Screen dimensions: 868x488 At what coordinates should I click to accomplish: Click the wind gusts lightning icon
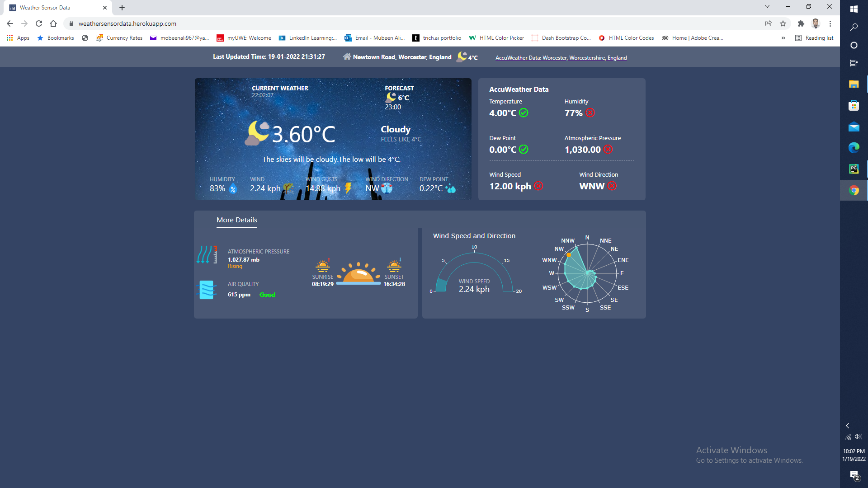point(348,188)
